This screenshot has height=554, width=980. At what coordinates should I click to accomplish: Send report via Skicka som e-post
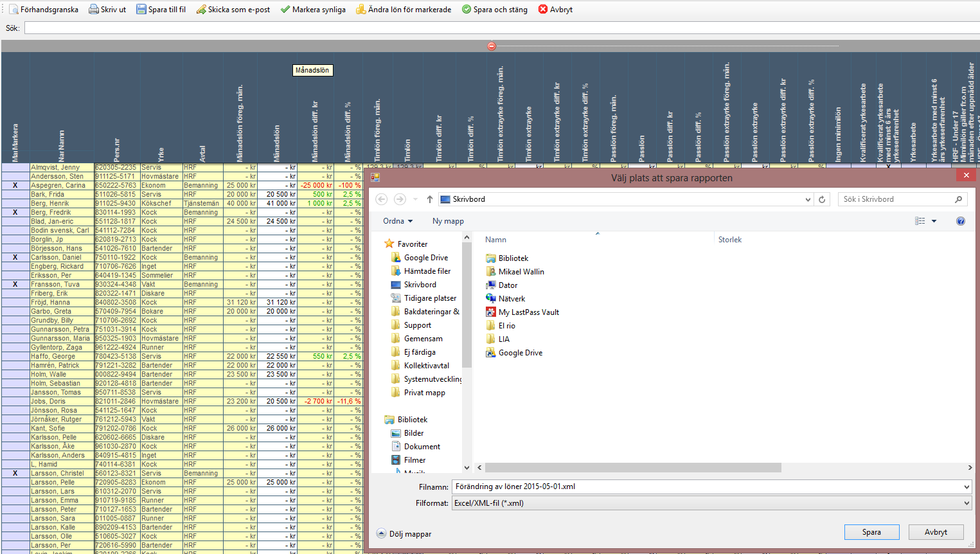click(x=233, y=10)
